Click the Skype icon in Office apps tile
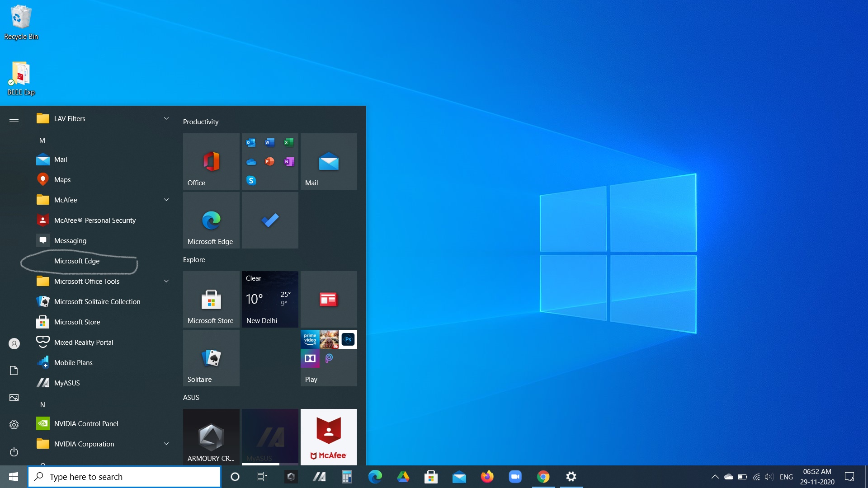The image size is (868, 488). [x=251, y=180]
